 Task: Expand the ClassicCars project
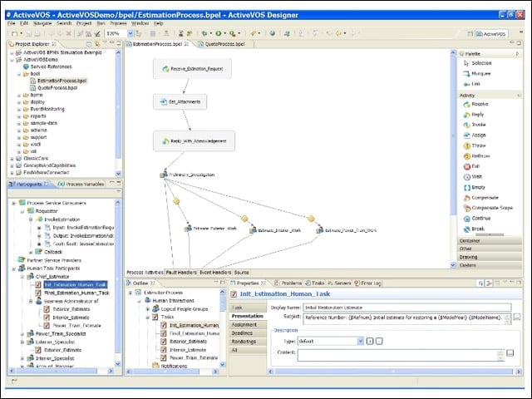click(x=12, y=159)
